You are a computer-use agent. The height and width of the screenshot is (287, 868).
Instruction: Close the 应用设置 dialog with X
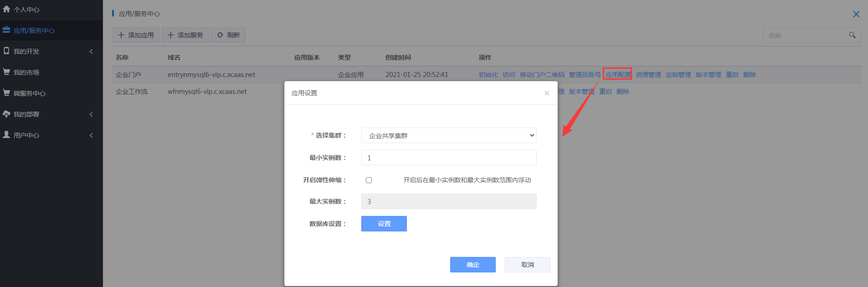coord(546,93)
